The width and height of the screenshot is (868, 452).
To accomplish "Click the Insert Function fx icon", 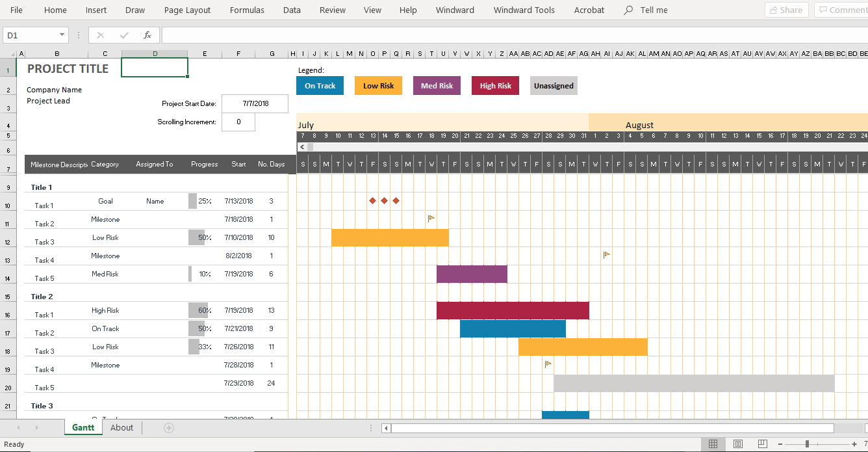I will click(147, 35).
